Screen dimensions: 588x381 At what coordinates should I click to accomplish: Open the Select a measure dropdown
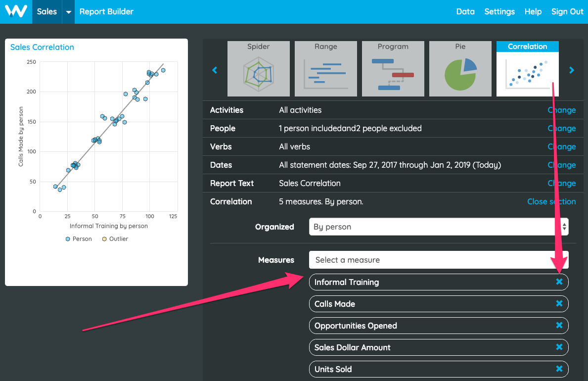click(x=438, y=260)
